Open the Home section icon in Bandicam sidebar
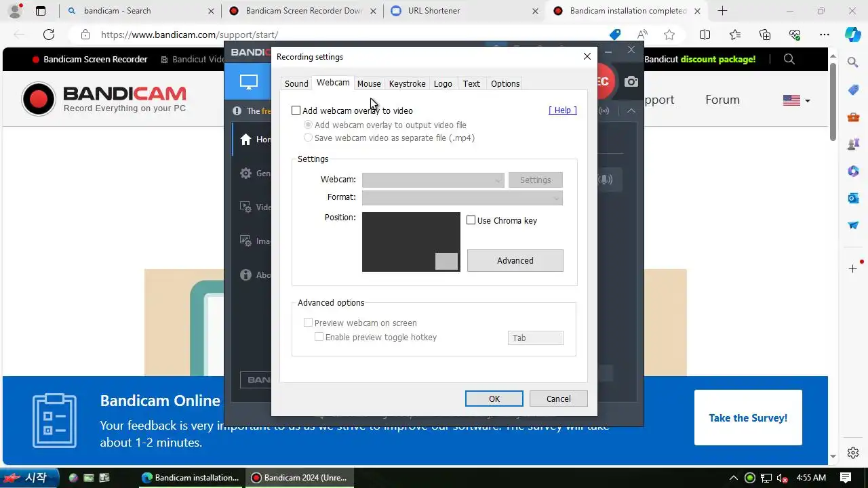This screenshot has height=488, width=868. (245, 140)
